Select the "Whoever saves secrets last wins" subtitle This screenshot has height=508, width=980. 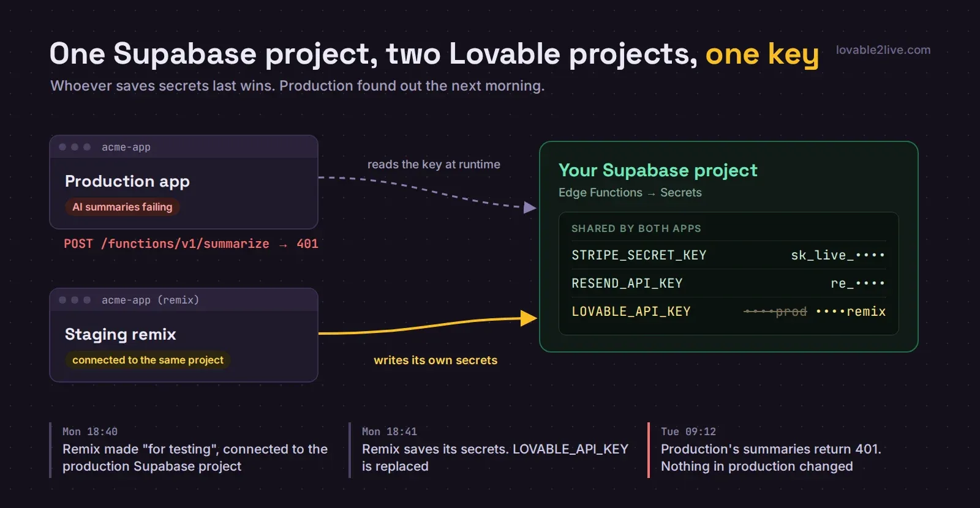point(297,86)
